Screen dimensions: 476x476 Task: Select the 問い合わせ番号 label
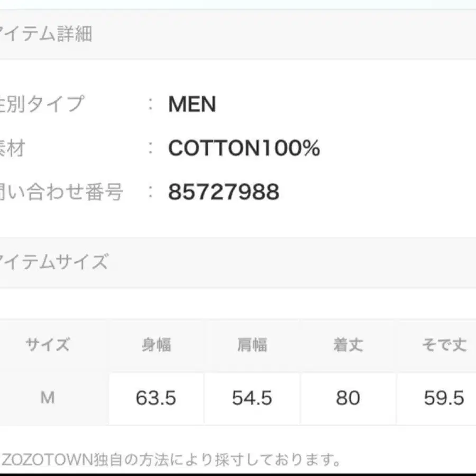62,193
